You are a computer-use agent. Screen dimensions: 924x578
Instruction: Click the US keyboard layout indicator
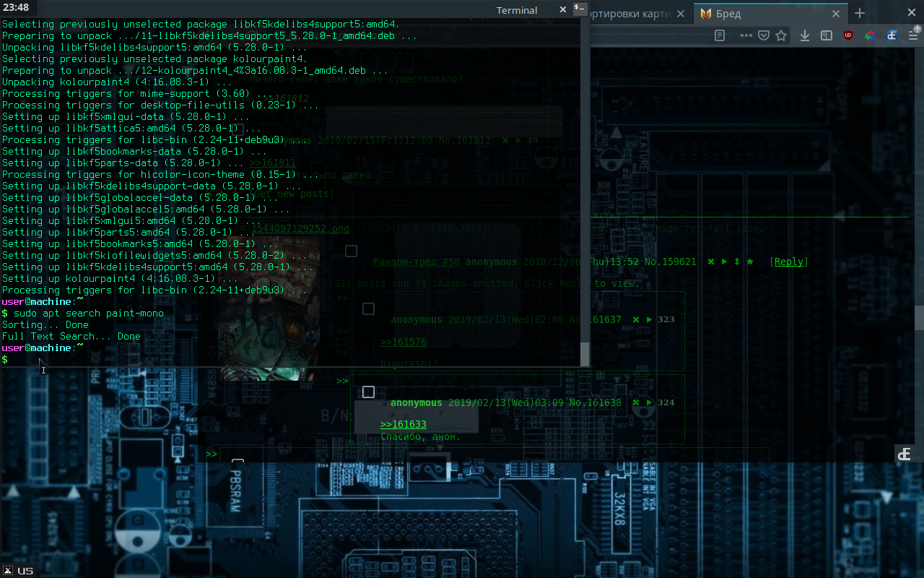25,571
